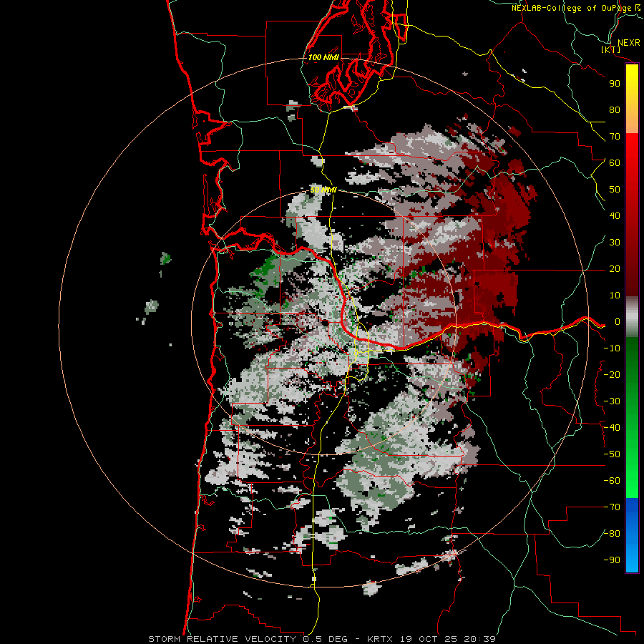Click the -60 value on velocity scale
Viewport: 644px width, 644px height.
point(612,481)
